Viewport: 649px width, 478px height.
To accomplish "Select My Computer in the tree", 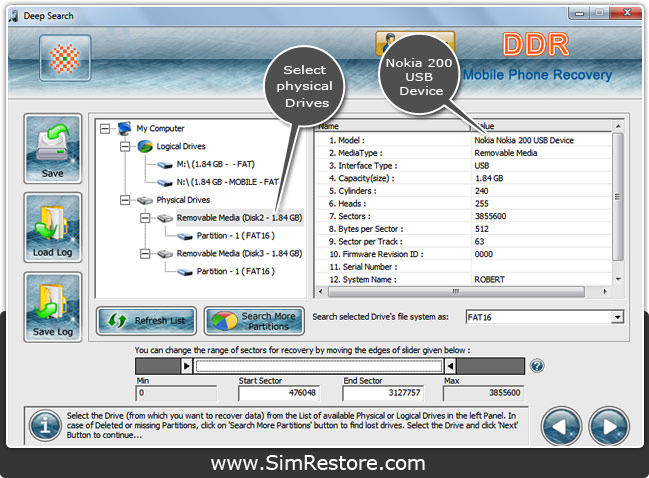I will coord(161,129).
